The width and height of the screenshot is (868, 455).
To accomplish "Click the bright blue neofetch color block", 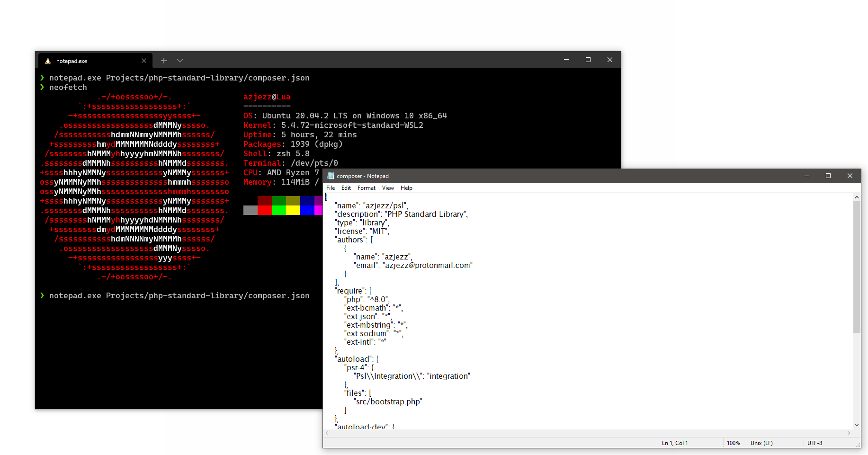I will tap(307, 210).
